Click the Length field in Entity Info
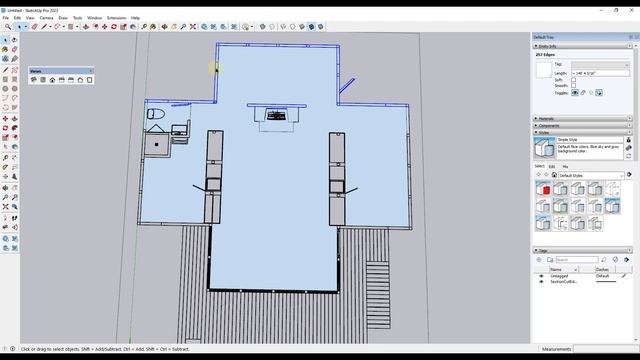This screenshot has width=640, height=360. (600, 73)
